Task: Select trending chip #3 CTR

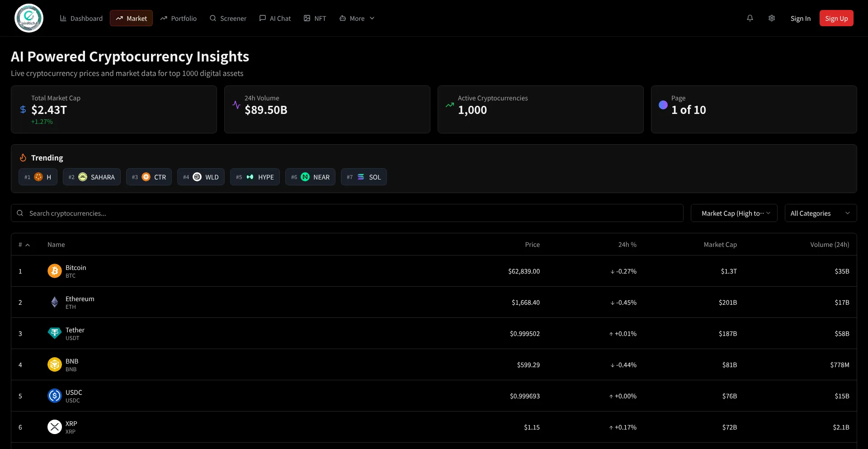Action: [149, 177]
